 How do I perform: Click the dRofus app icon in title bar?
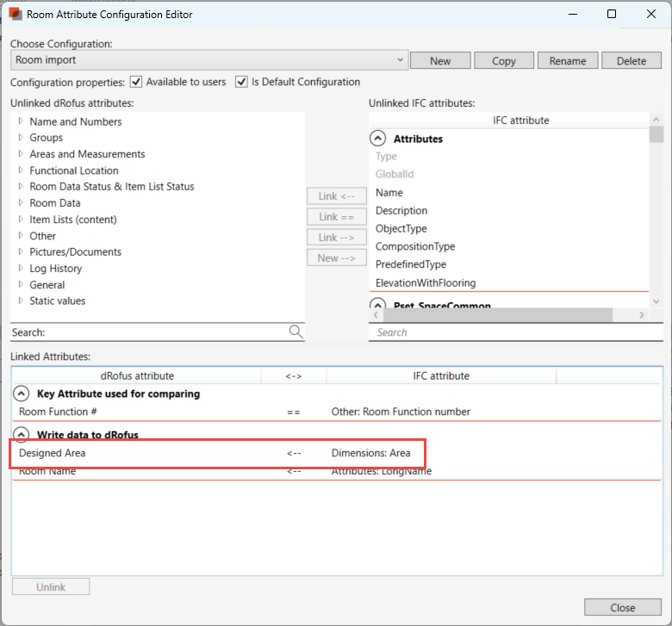click(x=15, y=15)
